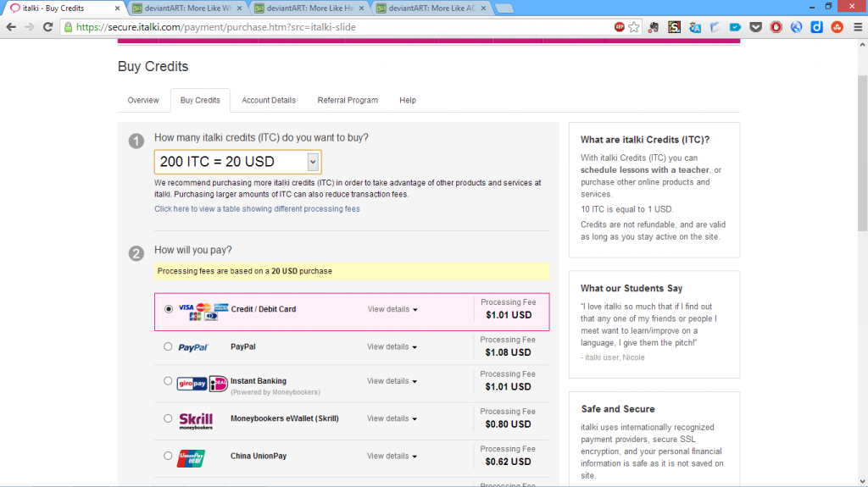Expand View details for Instant Banking
The height and width of the screenshot is (487, 868).
click(x=392, y=381)
